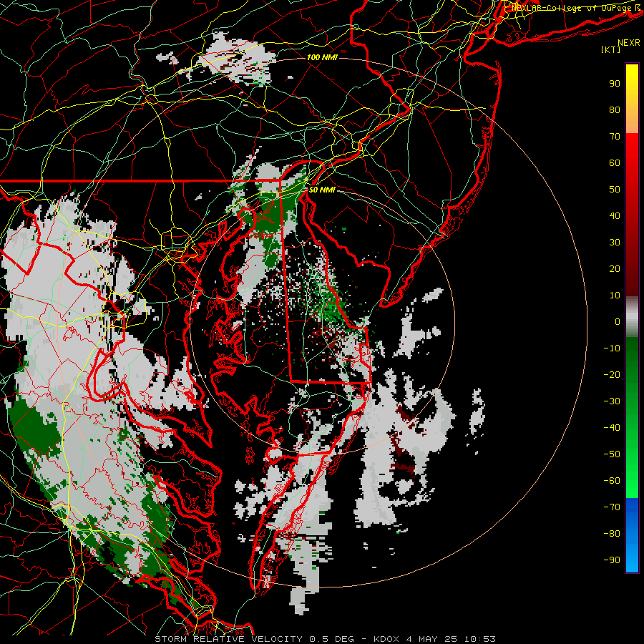Click the positive '10' velocity scale label
The width and height of the screenshot is (644, 644).
615,296
